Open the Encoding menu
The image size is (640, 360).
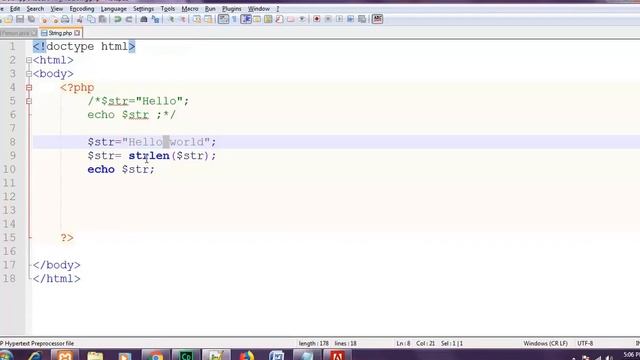coord(82,9)
